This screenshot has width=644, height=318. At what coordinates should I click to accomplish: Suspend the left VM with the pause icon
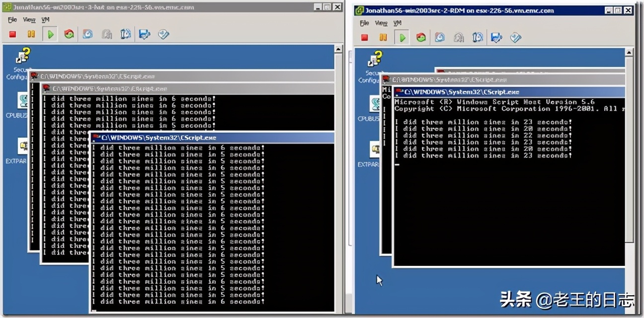click(32, 34)
